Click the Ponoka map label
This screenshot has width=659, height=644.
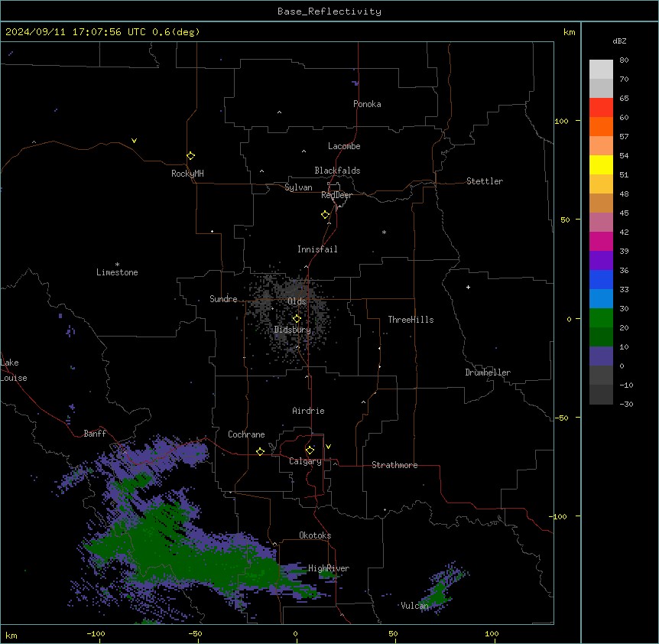pyautogui.click(x=367, y=104)
